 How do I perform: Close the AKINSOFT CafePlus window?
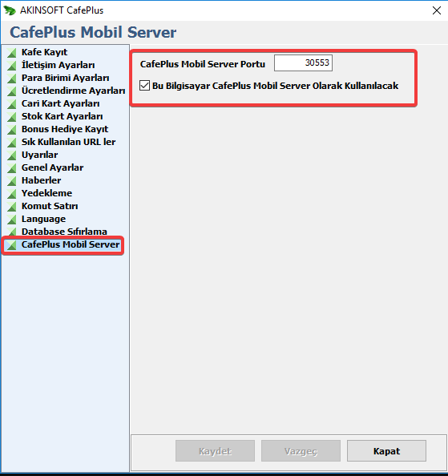point(437,10)
